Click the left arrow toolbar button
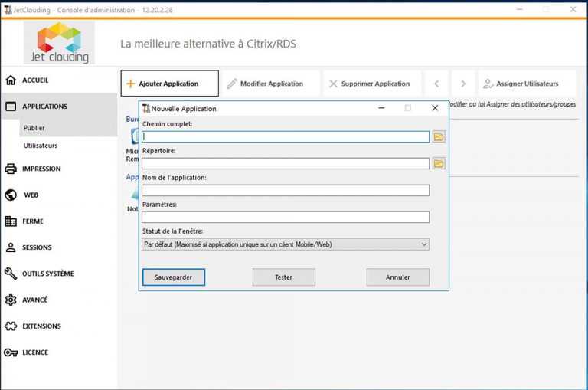This screenshot has width=588, height=390. coord(436,84)
